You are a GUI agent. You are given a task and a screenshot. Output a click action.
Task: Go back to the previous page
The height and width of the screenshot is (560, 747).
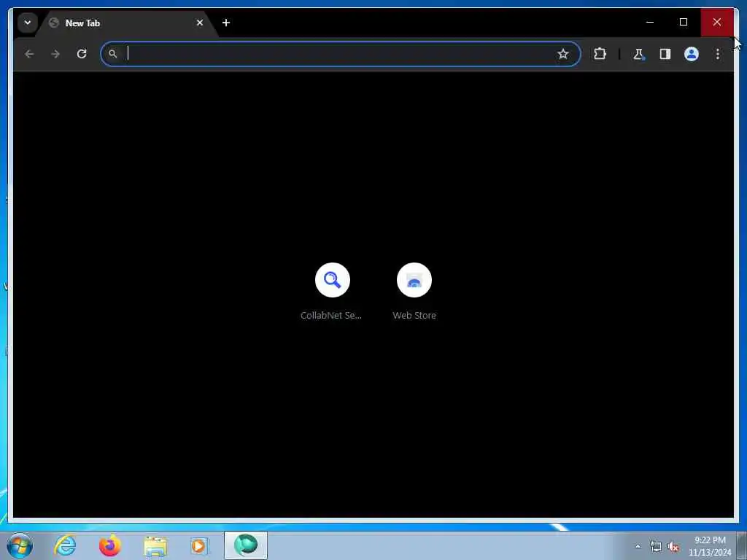29,54
